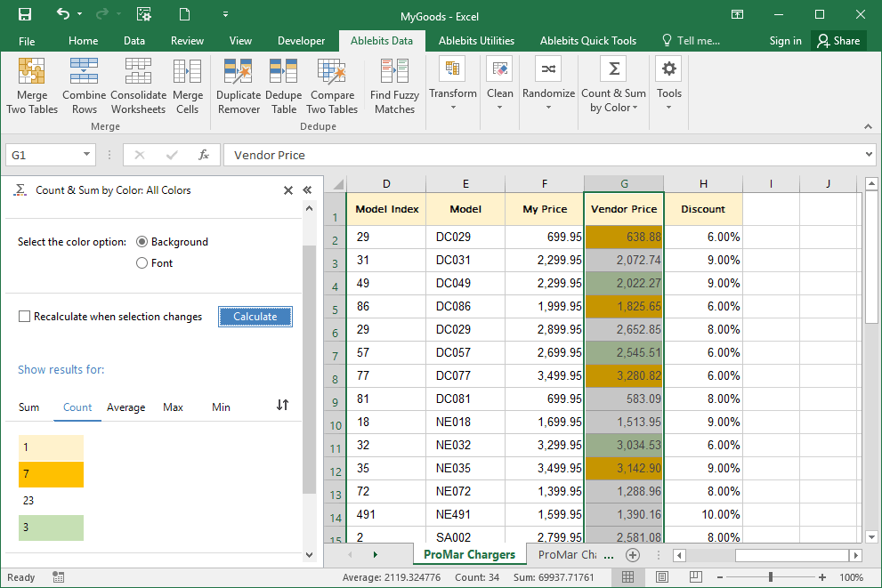Show Sum results tab
The image size is (882, 588).
[28, 407]
